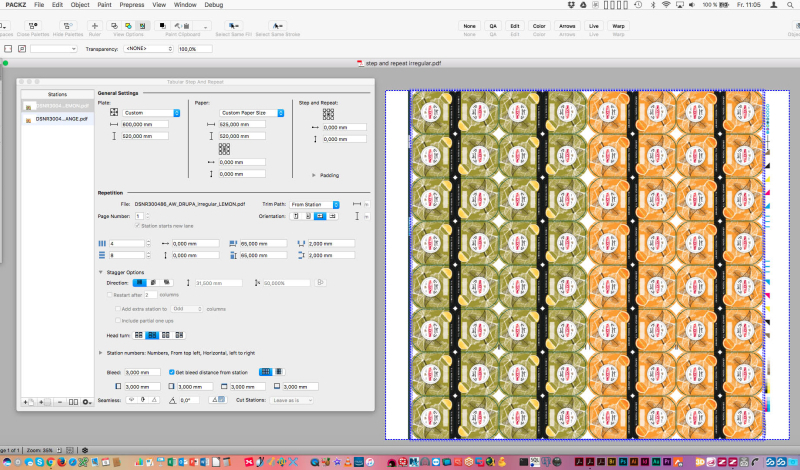Click the QA workspace button

pos(493,26)
